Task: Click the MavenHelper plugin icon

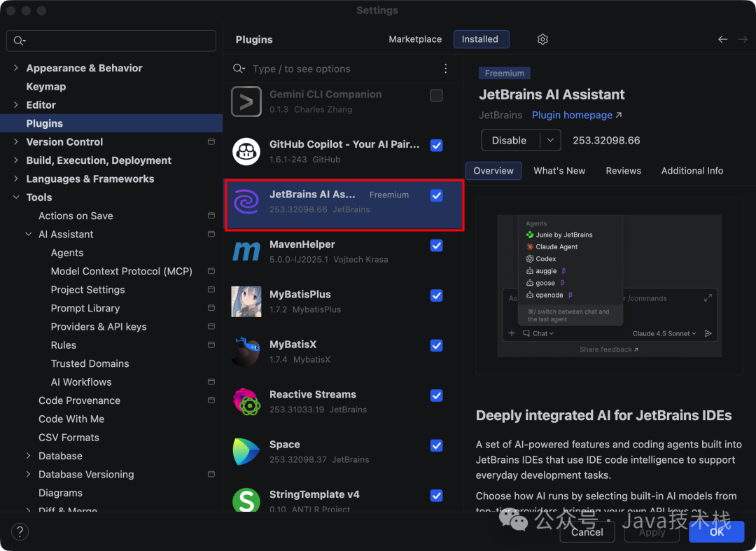Action: 246,251
